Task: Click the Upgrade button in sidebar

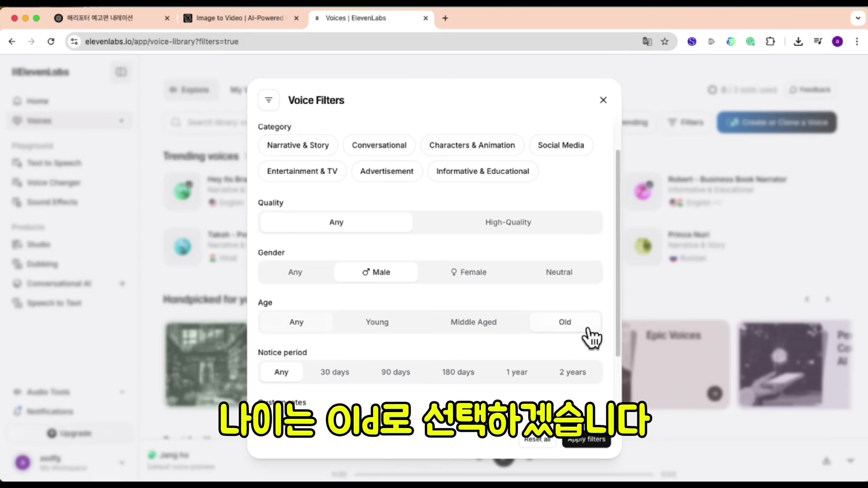Action: click(x=69, y=433)
